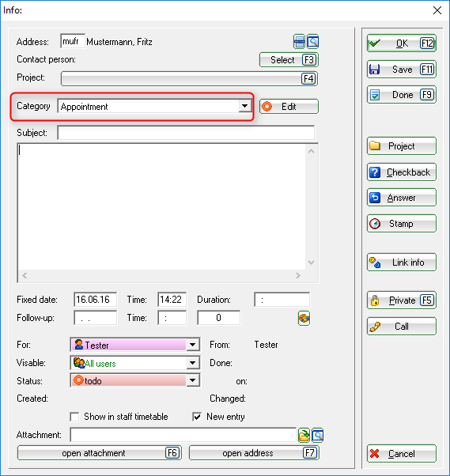Image resolution: width=450 pixels, height=476 pixels.
Task: Expand the Status todo dropdown
Action: [192, 380]
